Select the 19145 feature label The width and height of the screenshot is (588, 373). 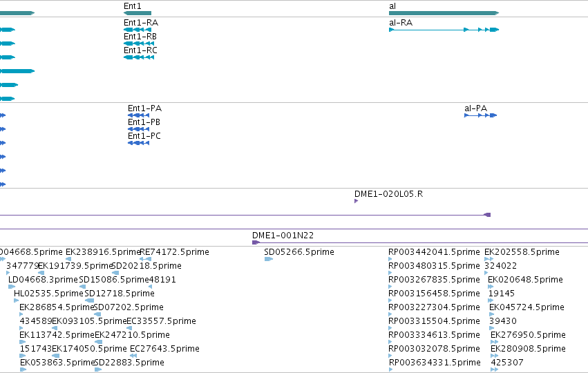[x=502, y=294]
